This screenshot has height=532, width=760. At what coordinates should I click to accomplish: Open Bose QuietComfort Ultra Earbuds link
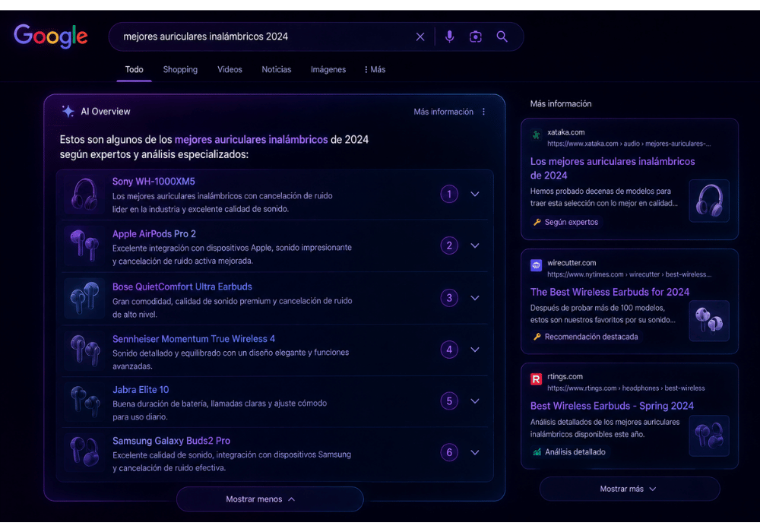(182, 287)
